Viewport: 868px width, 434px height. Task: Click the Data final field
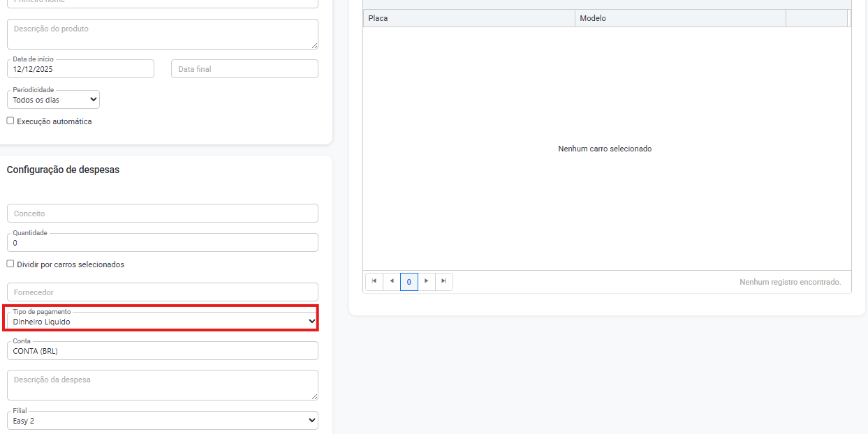[x=244, y=69]
